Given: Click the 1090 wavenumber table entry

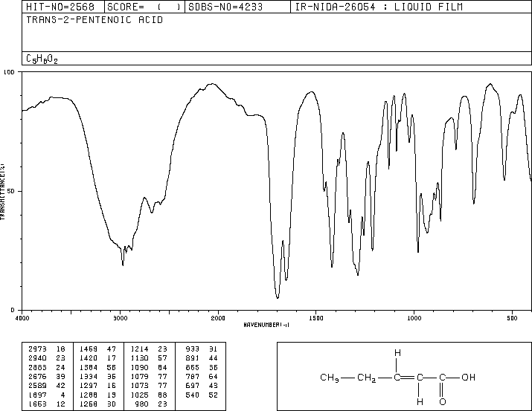Looking at the screenshot, I should pos(139,367).
